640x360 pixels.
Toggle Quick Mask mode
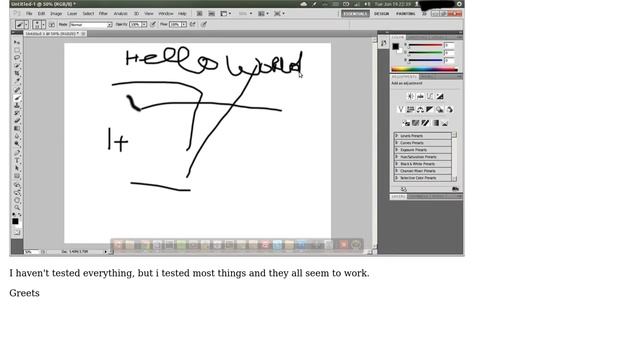[17, 232]
